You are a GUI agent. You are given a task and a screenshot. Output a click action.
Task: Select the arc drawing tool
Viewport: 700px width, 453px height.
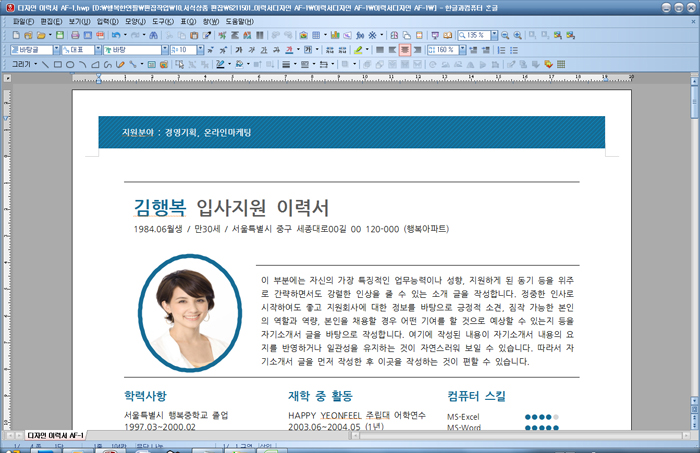83,65
